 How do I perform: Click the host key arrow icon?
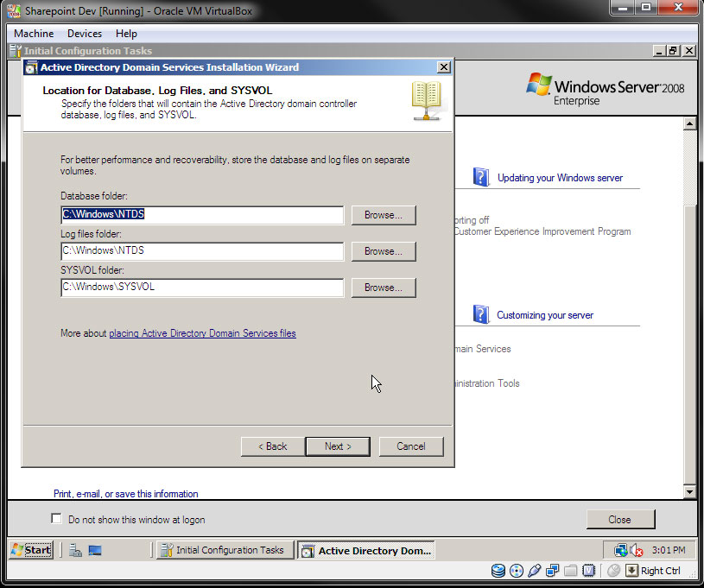click(631, 571)
